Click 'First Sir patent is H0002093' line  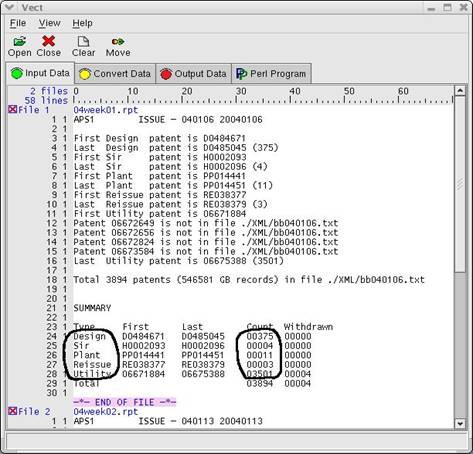160,157
